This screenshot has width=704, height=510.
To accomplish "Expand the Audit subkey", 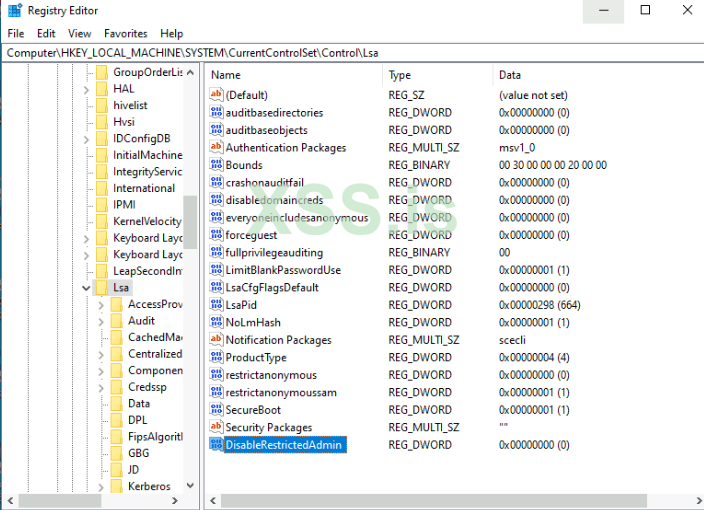I will (x=101, y=322).
